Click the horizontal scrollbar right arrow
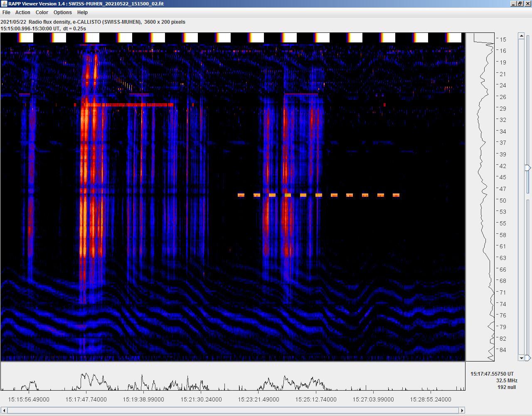532x416 pixels. 462,411
